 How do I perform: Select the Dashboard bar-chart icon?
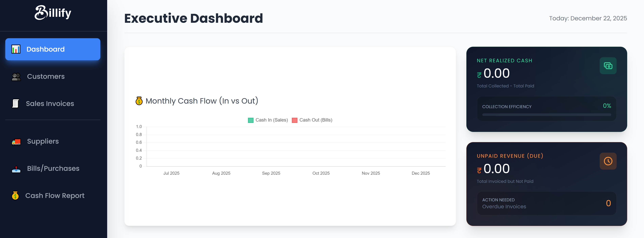click(16, 49)
